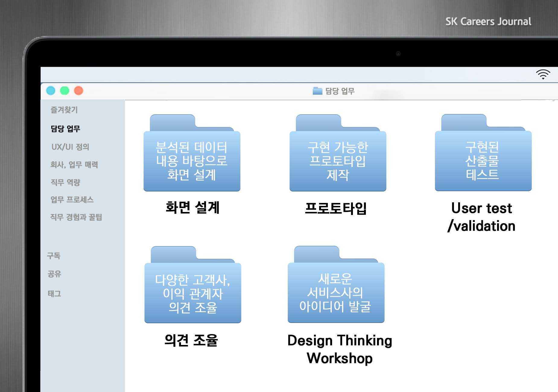
Task: Open the User test /validation folder icon
Action: 483,153
